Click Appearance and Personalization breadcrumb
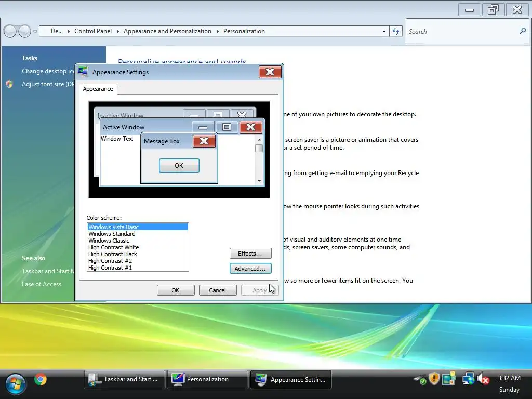532x399 pixels. point(167,31)
